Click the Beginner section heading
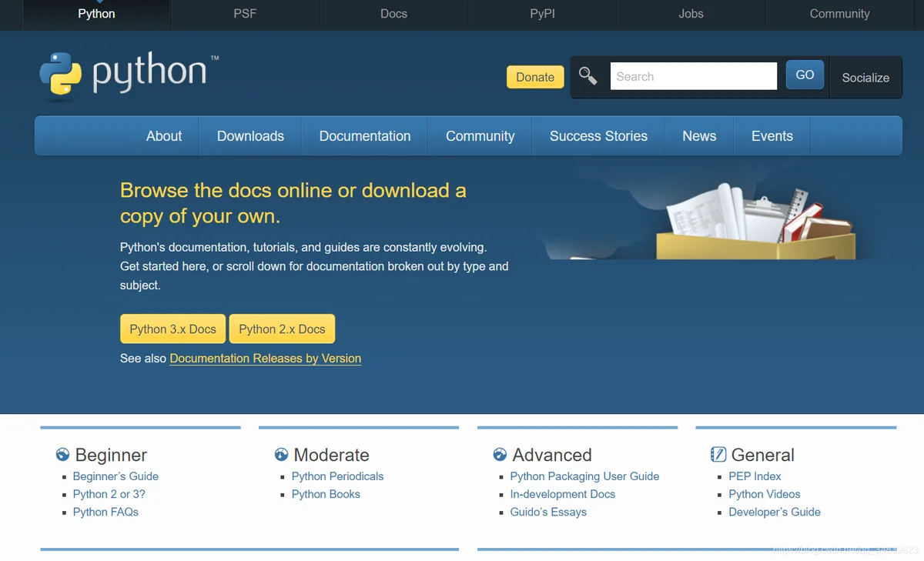This screenshot has height=561, width=924. click(x=111, y=455)
